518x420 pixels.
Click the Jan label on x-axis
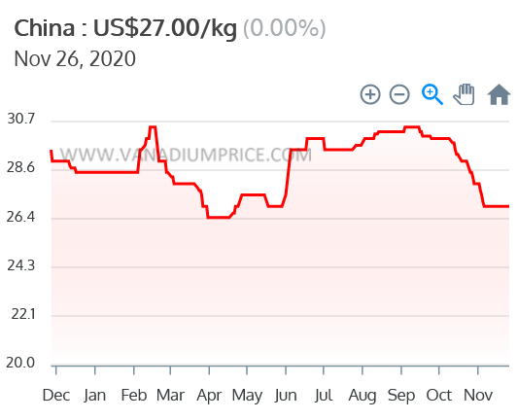click(95, 396)
